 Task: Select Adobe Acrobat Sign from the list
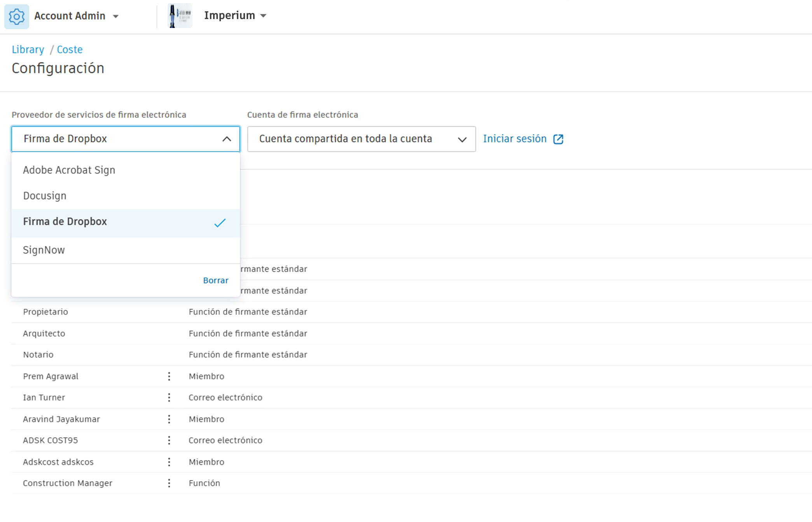tap(69, 170)
